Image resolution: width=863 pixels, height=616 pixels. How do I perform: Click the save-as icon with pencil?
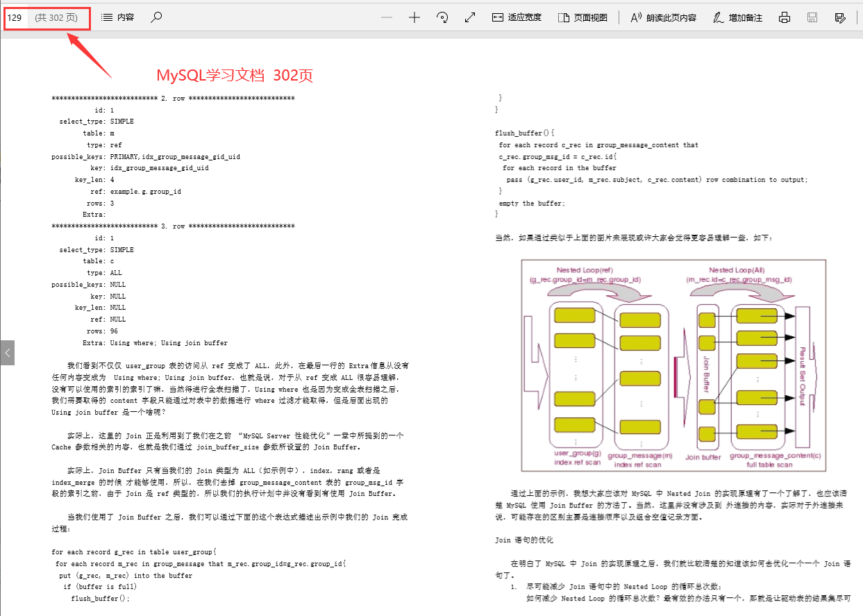pyautogui.click(x=840, y=18)
